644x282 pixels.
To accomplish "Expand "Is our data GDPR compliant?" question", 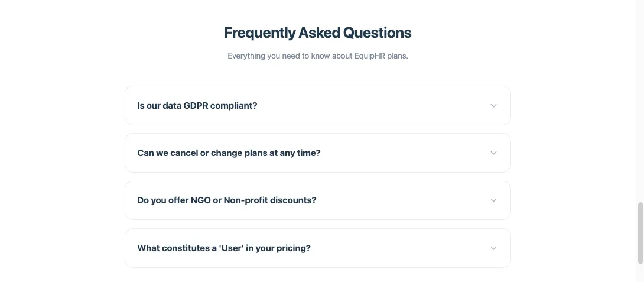I will click(x=197, y=106).
